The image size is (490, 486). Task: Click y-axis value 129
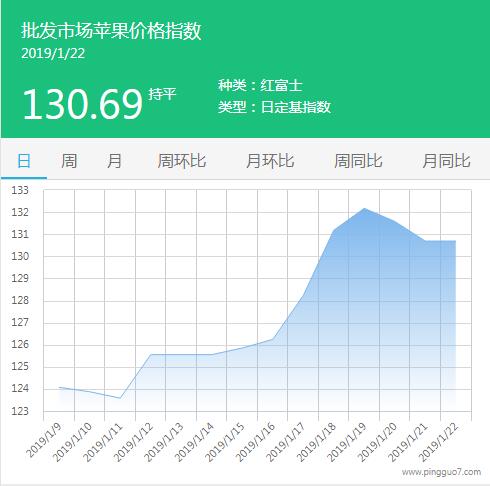coord(20,278)
